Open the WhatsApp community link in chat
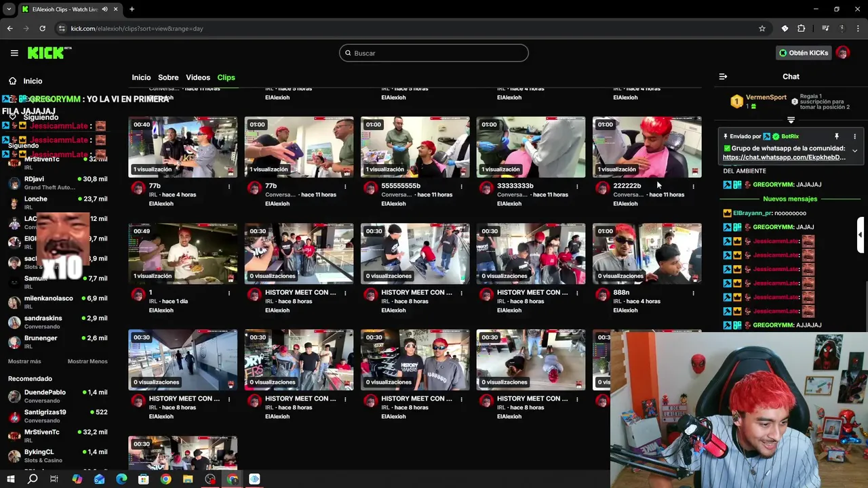The width and height of the screenshot is (868, 488). [784, 157]
